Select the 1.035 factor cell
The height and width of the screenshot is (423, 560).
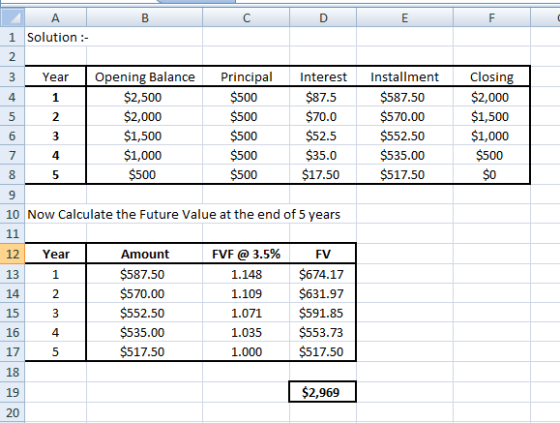click(x=246, y=332)
